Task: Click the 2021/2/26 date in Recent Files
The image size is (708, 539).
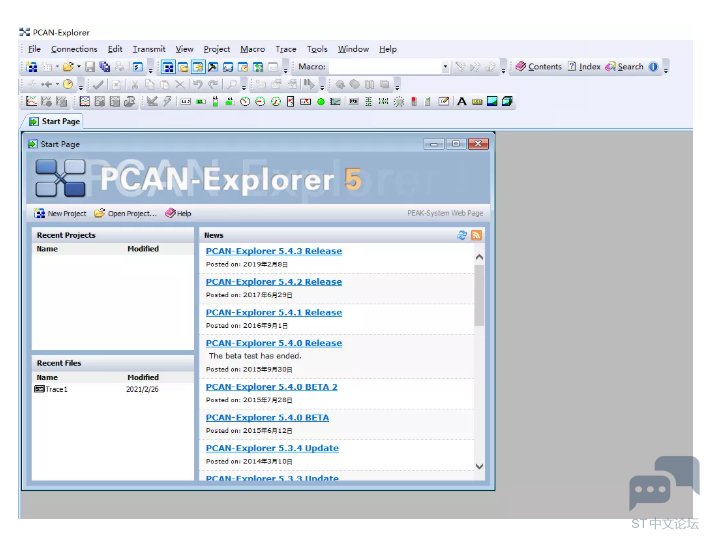Action: tap(142, 389)
